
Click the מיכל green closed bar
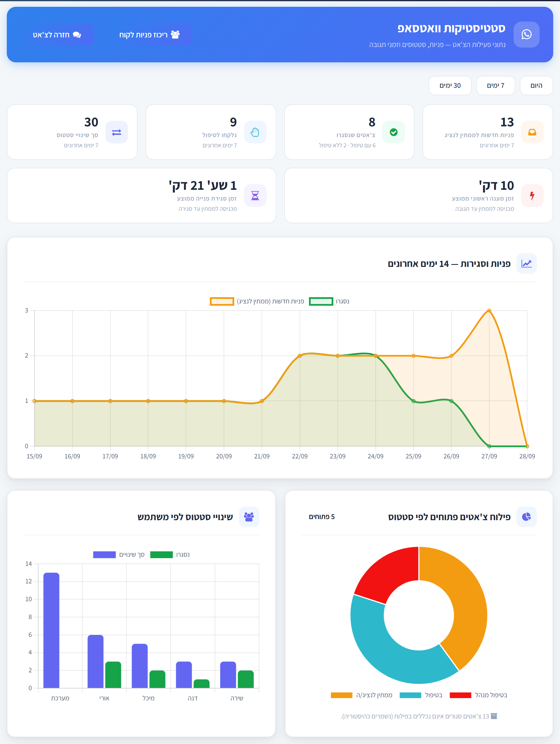[x=157, y=679]
